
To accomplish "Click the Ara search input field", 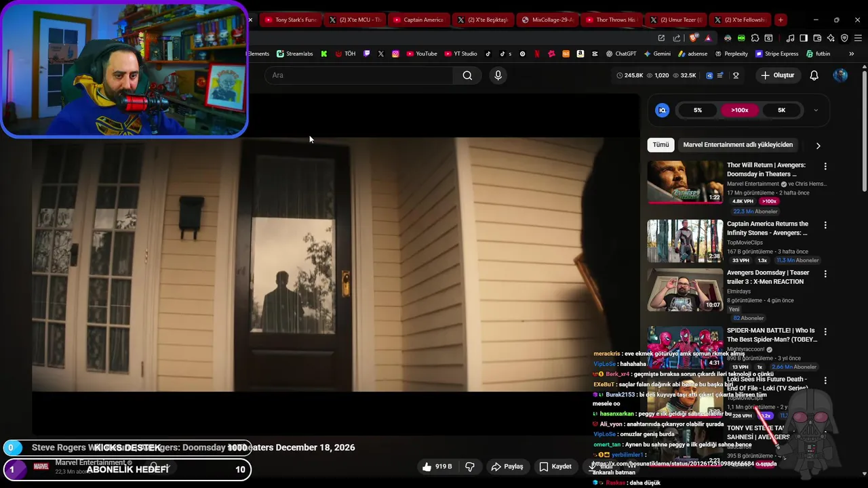I will (x=359, y=75).
